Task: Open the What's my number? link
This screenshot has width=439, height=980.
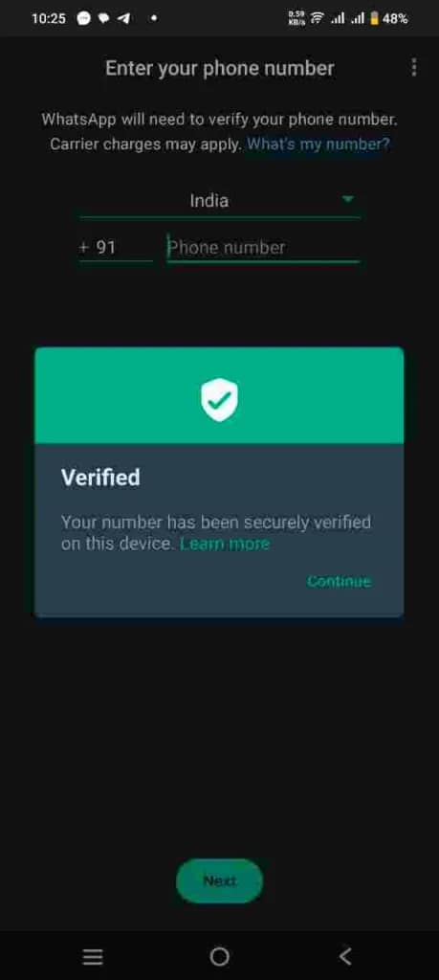Action: point(318,144)
